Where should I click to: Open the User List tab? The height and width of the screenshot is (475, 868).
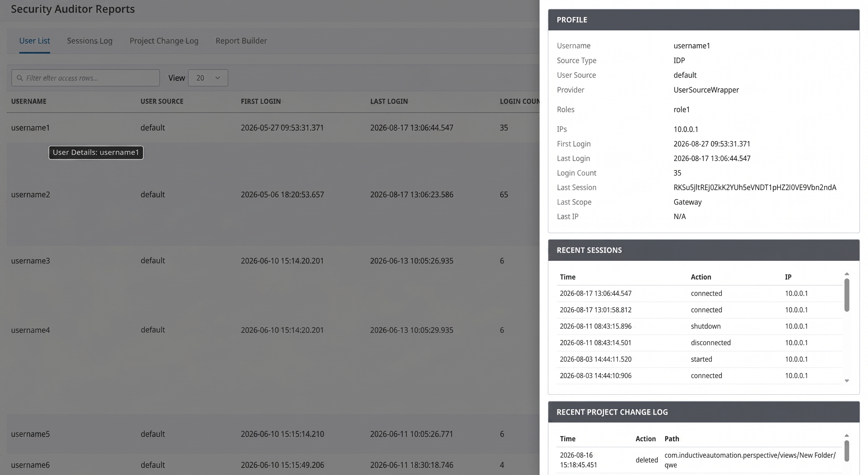pyautogui.click(x=34, y=41)
